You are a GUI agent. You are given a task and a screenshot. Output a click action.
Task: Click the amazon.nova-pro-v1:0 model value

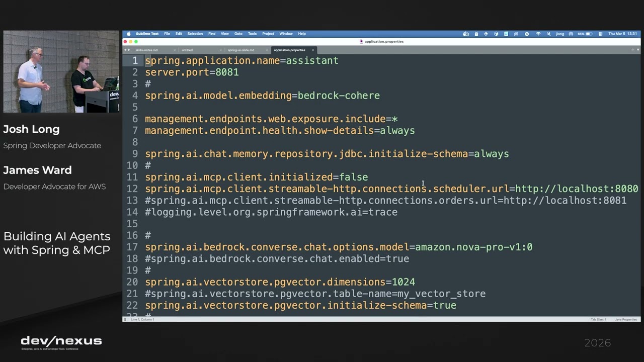point(473,247)
